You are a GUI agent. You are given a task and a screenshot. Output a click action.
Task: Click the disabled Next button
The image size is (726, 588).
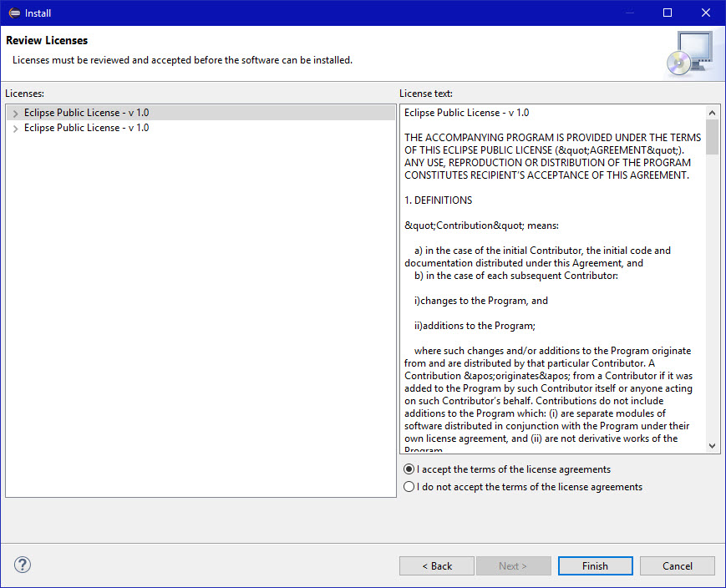[513, 565]
